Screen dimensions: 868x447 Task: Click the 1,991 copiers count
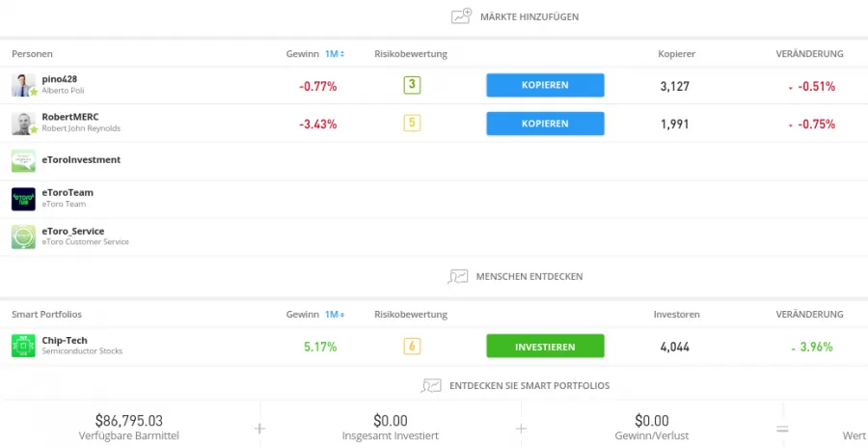pyautogui.click(x=675, y=125)
